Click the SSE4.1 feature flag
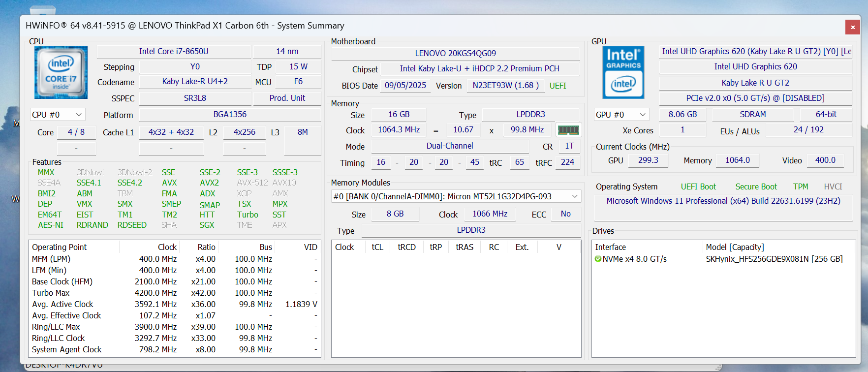 89,183
